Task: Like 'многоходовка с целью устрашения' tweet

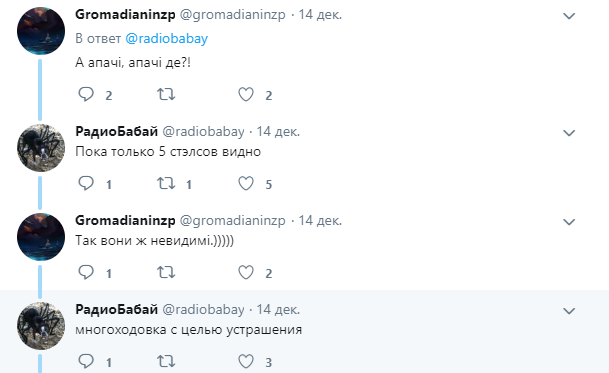Action: [x=246, y=361]
